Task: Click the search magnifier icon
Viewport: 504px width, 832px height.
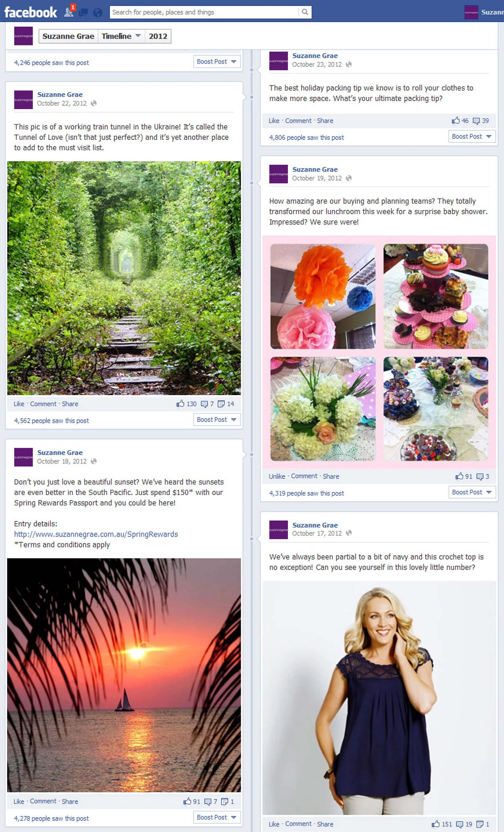Action: 305,12
